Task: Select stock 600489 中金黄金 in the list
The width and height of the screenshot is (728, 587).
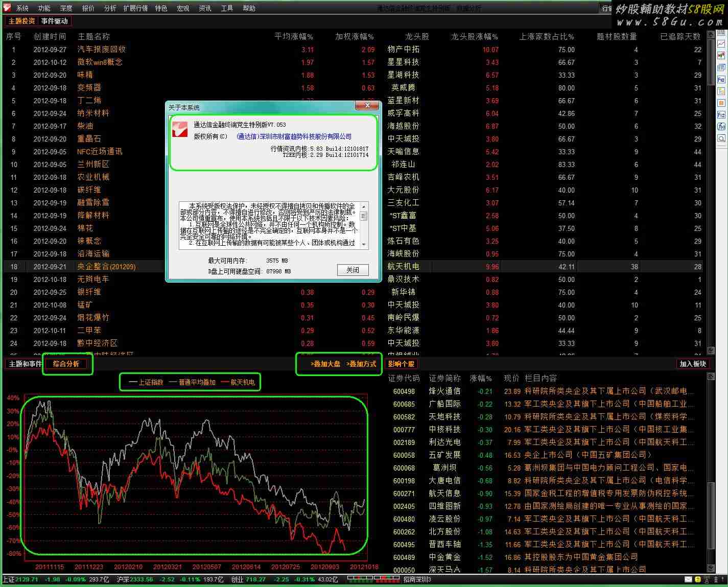Action: tap(545, 557)
